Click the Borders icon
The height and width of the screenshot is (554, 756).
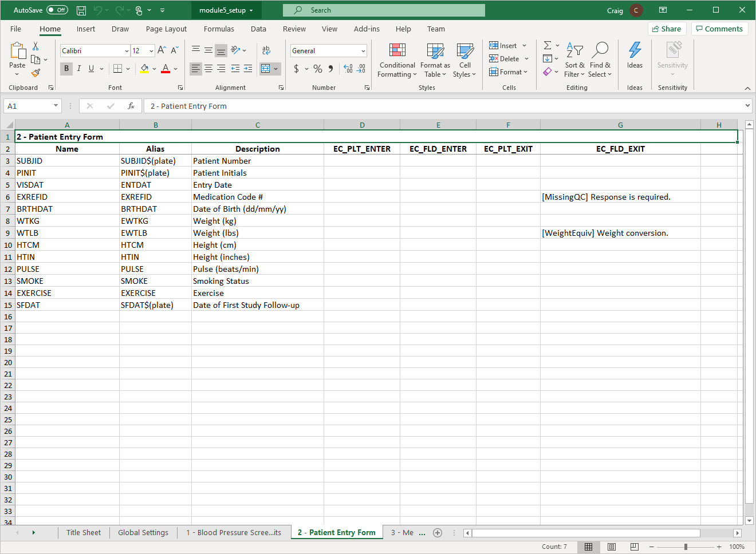(117, 69)
